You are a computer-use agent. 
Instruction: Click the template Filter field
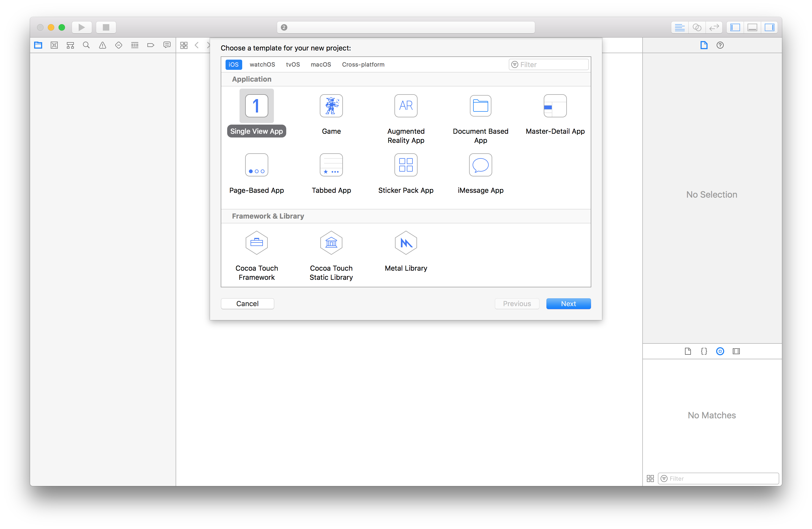pos(549,64)
